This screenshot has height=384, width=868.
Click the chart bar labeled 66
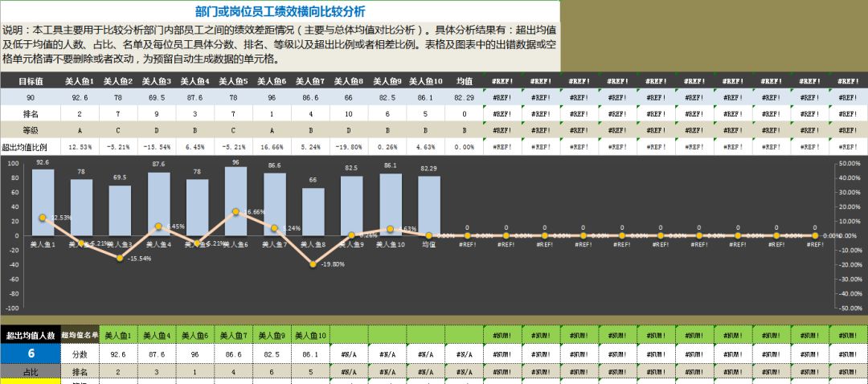(313, 212)
